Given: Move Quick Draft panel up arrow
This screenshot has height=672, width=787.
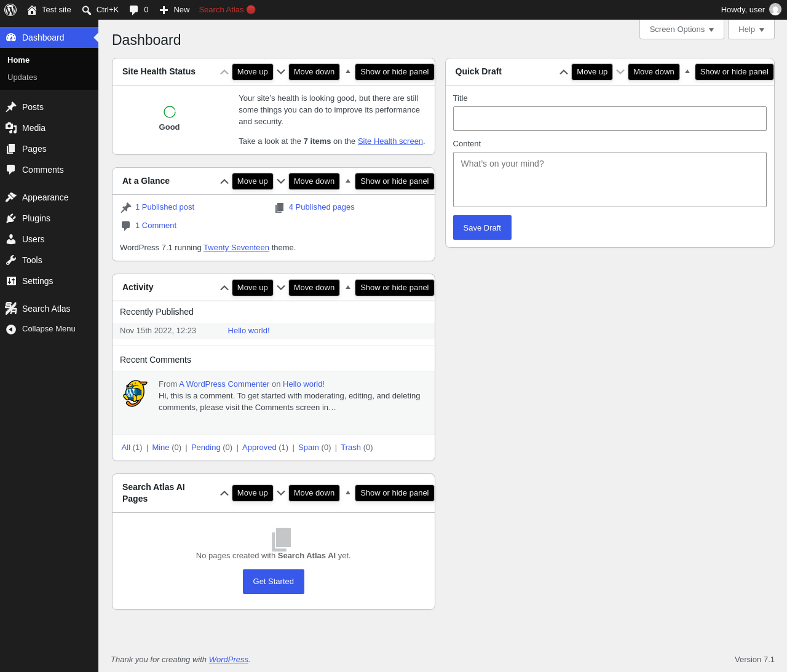Looking at the screenshot, I should coord(564,72).
